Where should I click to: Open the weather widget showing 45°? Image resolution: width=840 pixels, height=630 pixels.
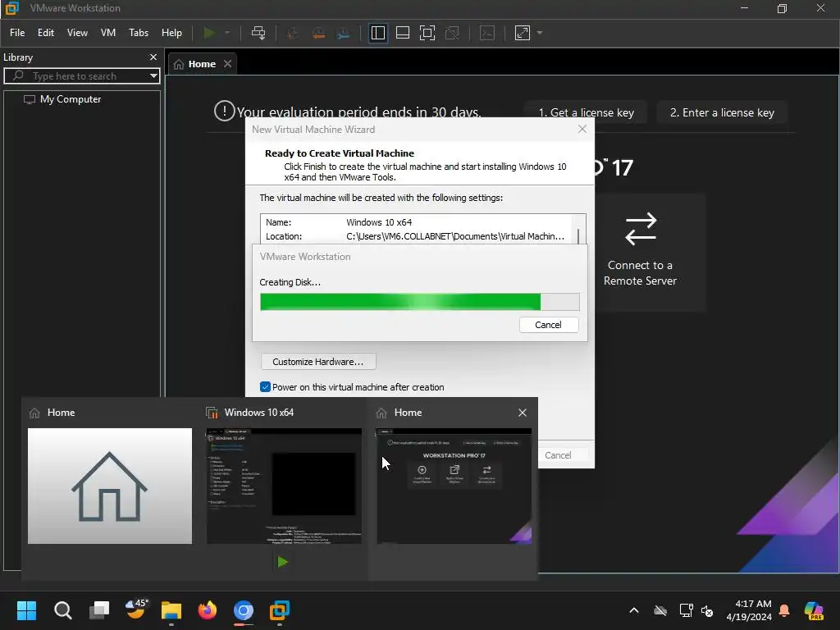135,609
